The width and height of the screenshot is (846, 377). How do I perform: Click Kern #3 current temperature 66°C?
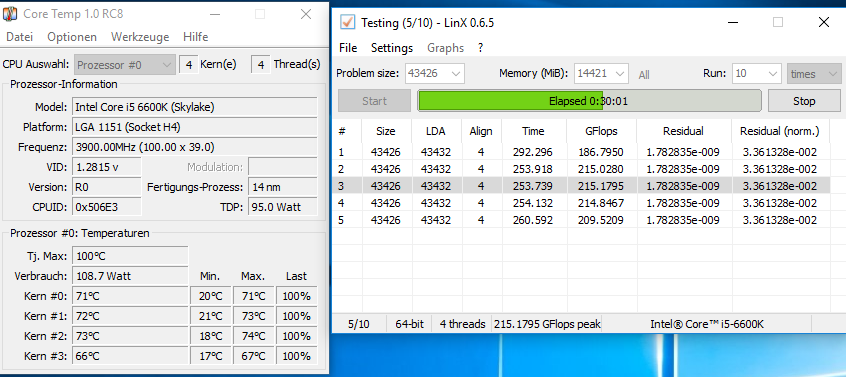130,356
